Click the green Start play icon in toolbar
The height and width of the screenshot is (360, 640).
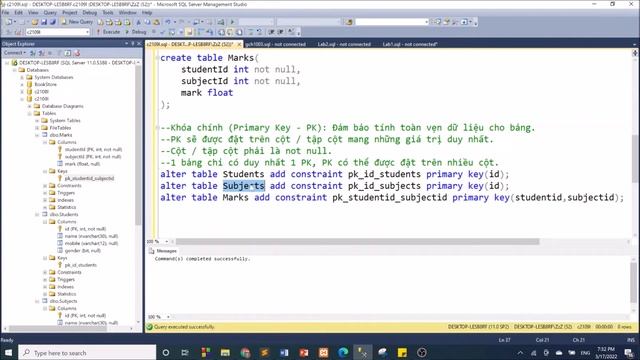click(x=233, y=22)
